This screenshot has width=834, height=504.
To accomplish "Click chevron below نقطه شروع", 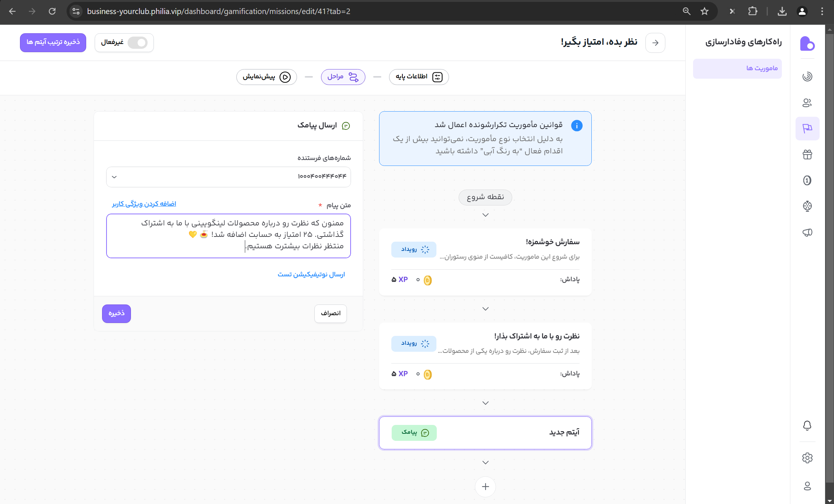I will coord(485,215).
